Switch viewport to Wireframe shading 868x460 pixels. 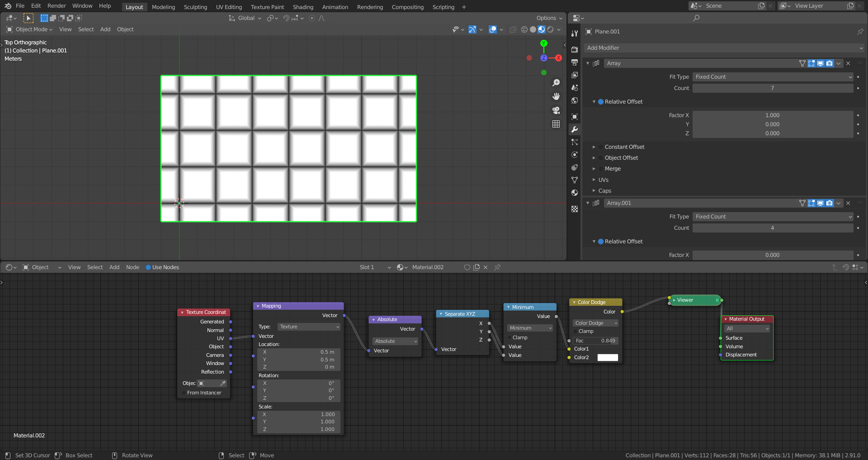pyautogui.click(x=524, y=29)
